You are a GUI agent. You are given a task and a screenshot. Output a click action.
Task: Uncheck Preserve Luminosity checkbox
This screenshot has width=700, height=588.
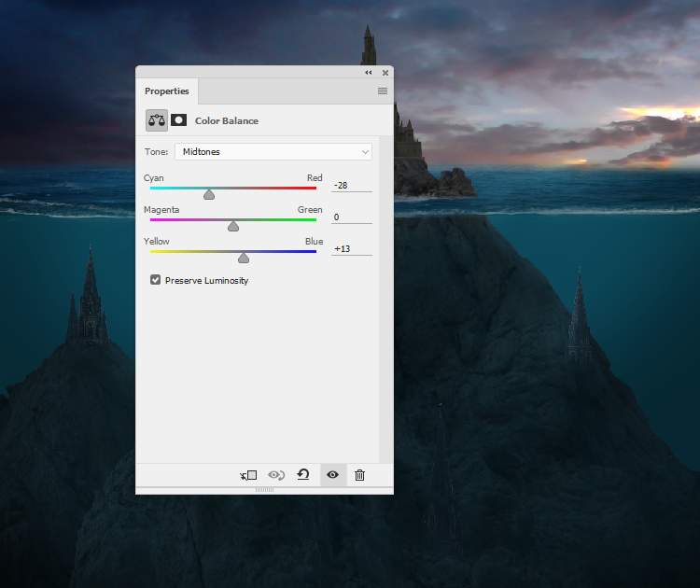pos(155,280)
